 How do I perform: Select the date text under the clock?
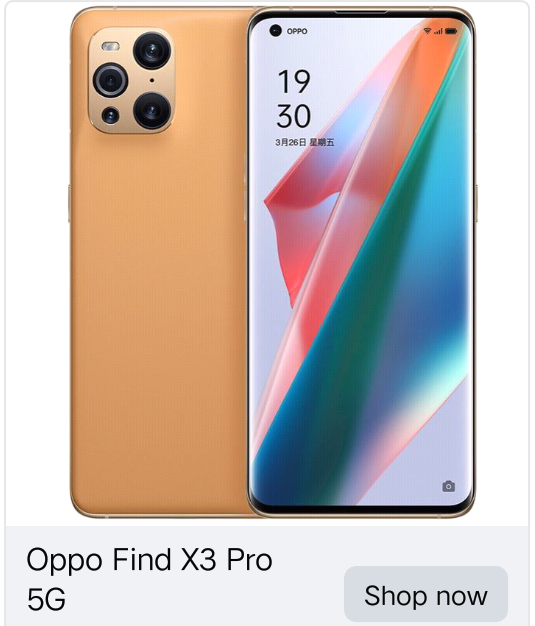[x=305, y=142]
